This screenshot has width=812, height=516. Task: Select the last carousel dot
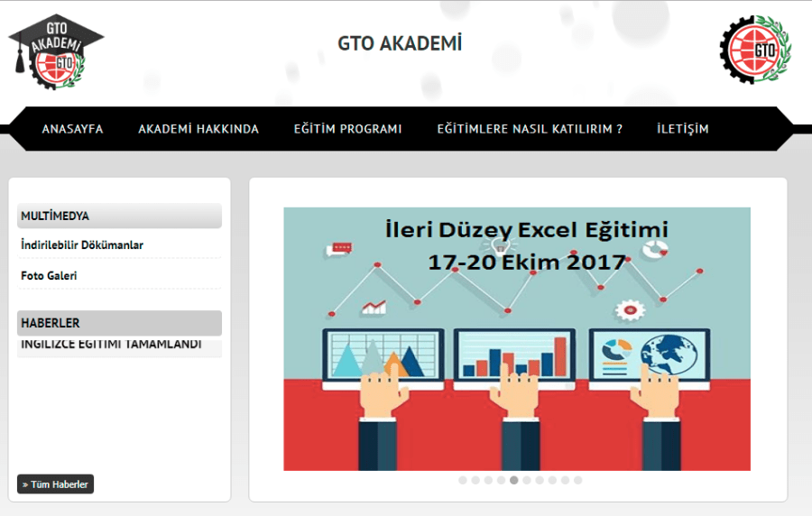tap(578, 480)
